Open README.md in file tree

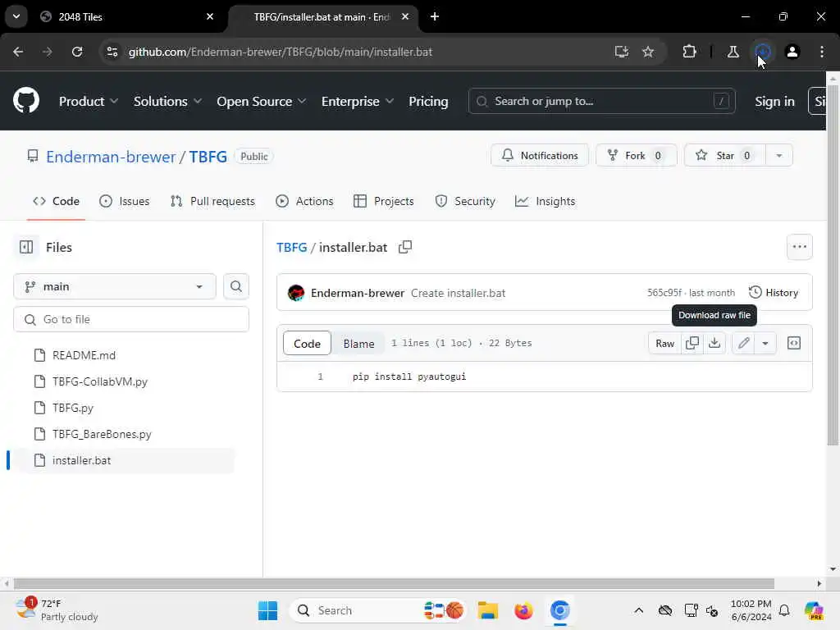(84, 355)
